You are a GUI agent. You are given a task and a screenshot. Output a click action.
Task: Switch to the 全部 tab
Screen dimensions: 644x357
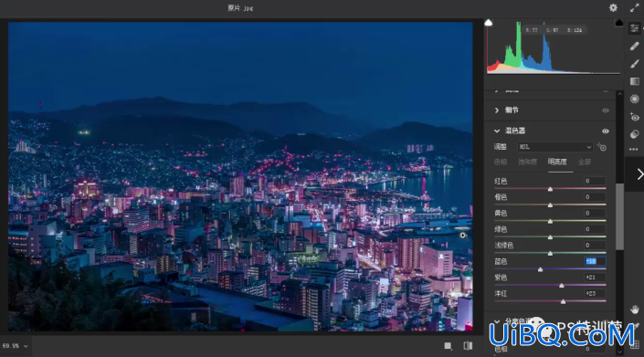click(x=585, y=162)
